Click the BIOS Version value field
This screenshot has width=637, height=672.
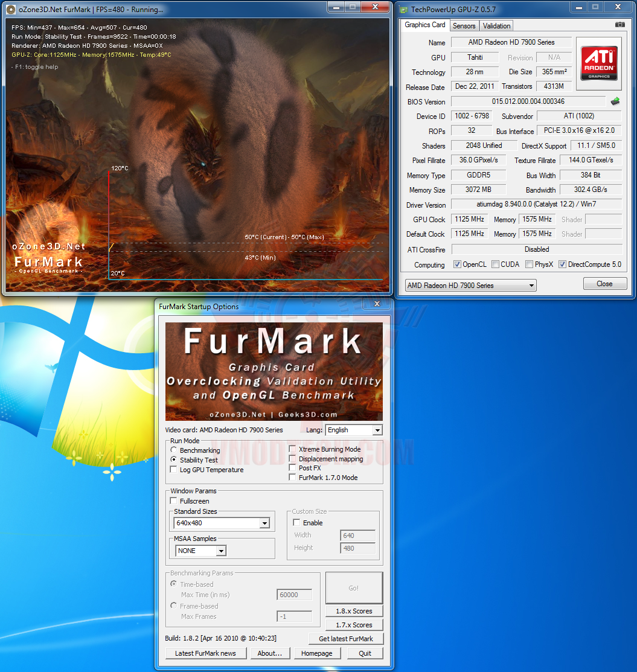[528, 101]
